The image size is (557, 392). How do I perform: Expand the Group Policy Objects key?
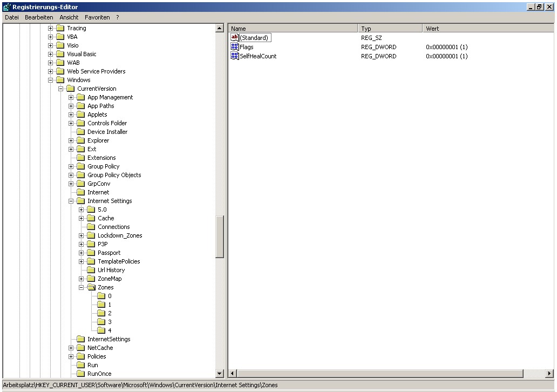[71, 175]
